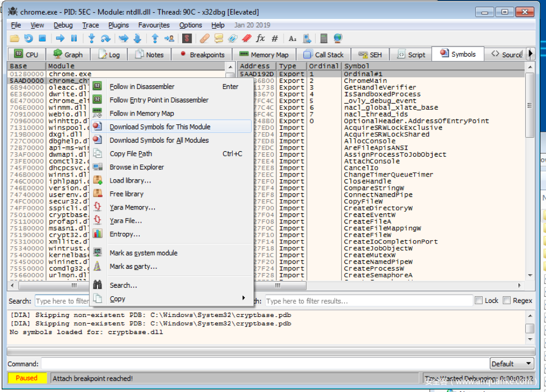Open functions with the fx icon

pos(261,38)
